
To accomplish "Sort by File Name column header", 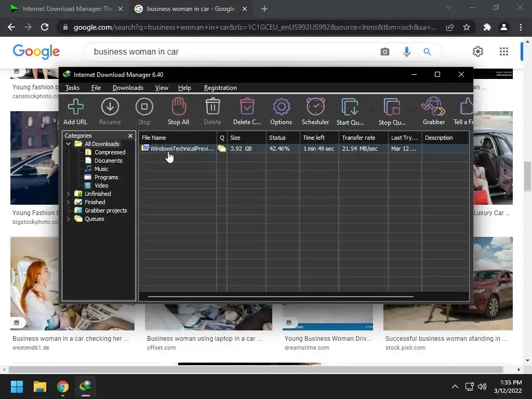I will coord(178,138).
